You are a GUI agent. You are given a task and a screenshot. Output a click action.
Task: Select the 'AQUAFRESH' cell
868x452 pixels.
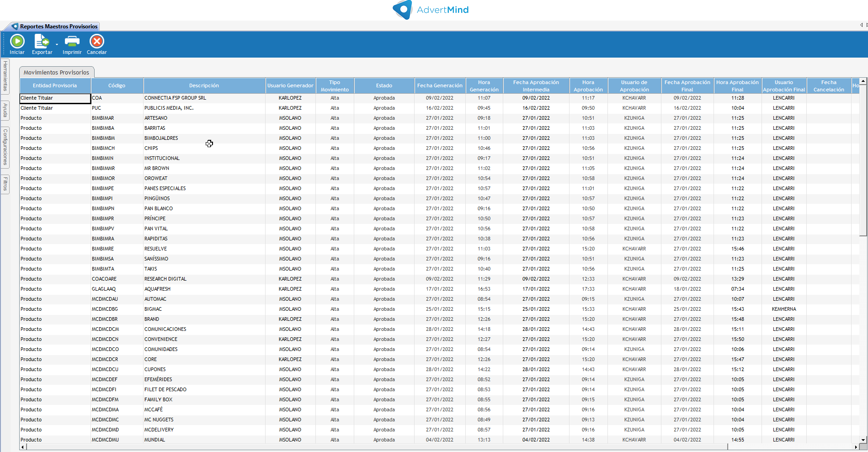[204, 289]
